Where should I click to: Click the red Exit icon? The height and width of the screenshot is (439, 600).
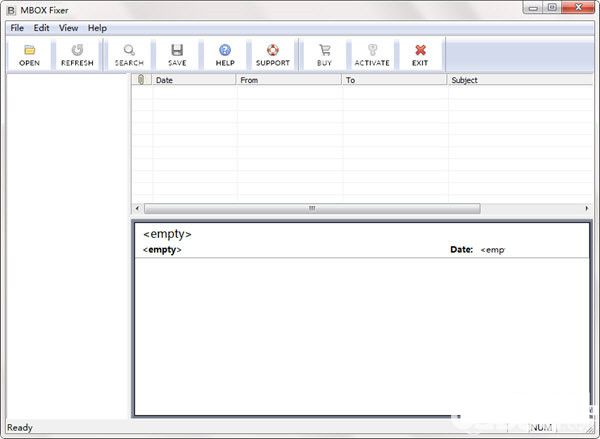(420, 50)
